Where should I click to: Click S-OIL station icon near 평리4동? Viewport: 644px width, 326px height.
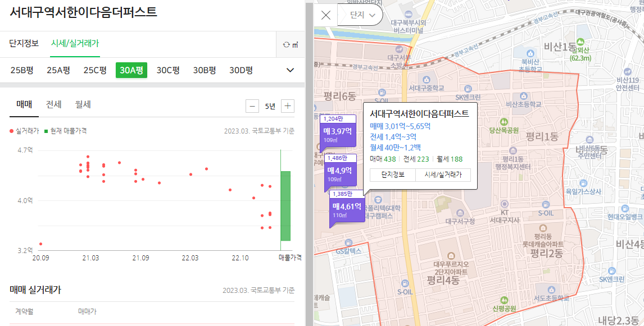405,284
